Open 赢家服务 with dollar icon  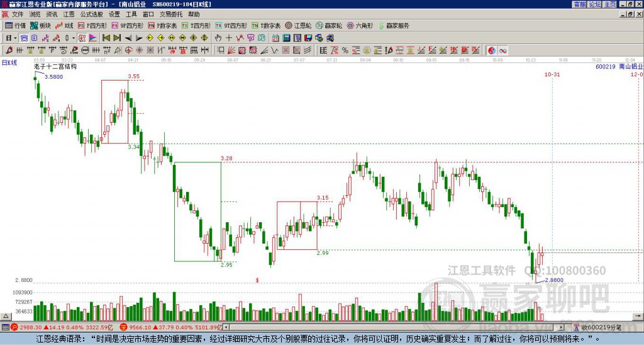point(394,25)
